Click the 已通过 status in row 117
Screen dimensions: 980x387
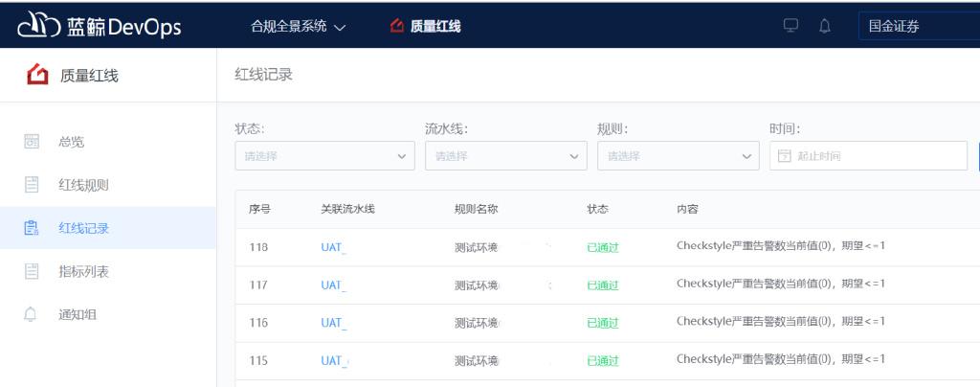[x=603, y=285]
